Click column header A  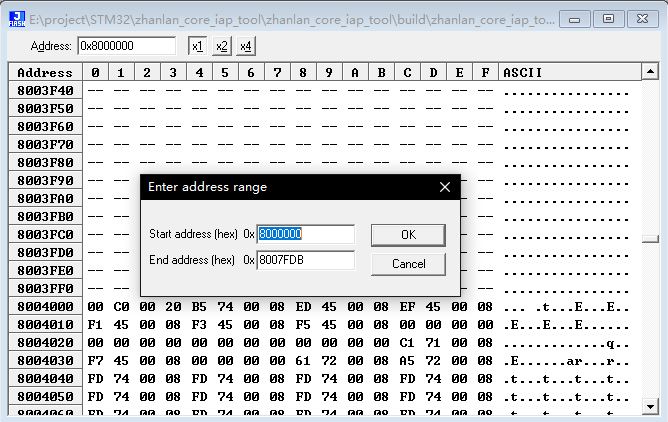click(355, 72)
